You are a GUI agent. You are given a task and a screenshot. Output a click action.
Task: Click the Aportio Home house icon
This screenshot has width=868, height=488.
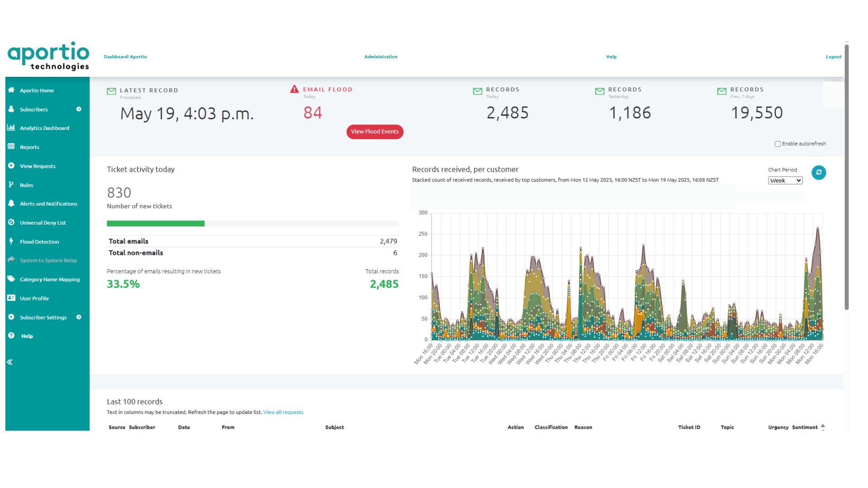(11, 90)
